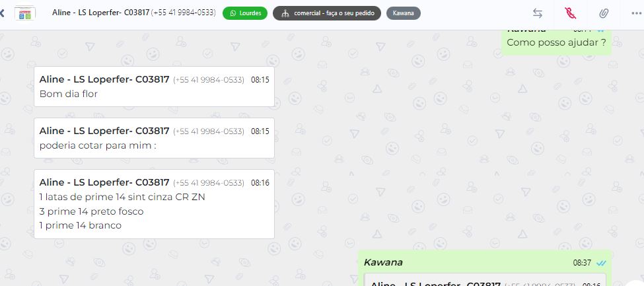
Task: Click the contact name 'Aline - LS Loperfer- C03817' in the header
Action: [100, 13]
